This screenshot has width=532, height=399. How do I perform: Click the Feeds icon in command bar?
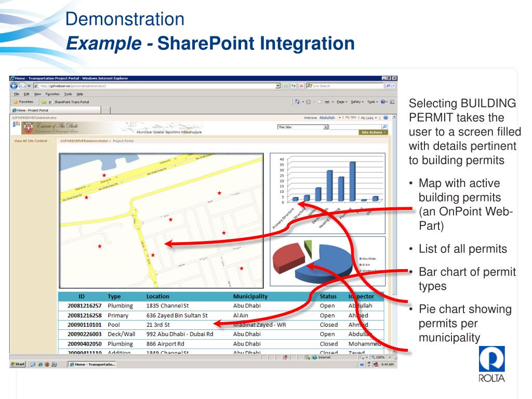pos(309,102)
